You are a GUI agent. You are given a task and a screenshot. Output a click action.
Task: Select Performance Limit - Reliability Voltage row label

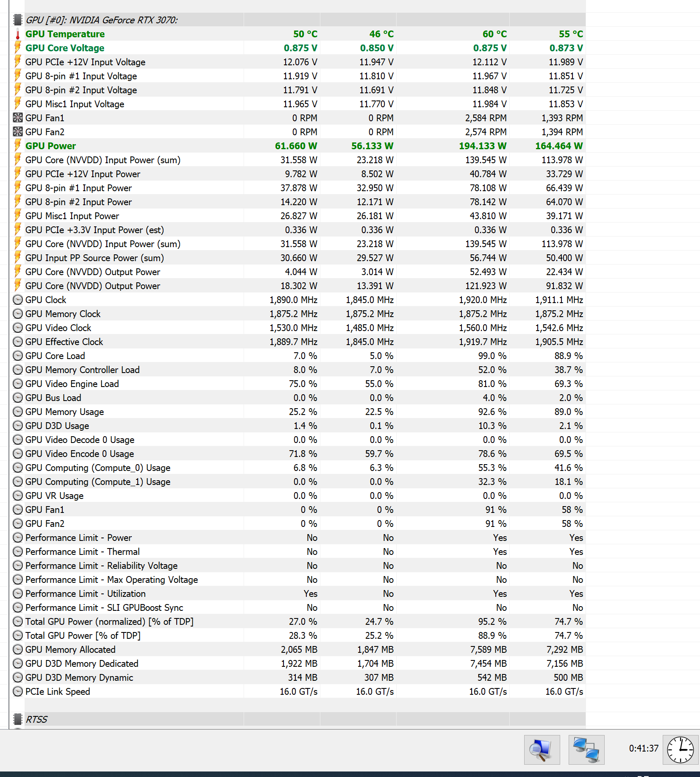101,565
